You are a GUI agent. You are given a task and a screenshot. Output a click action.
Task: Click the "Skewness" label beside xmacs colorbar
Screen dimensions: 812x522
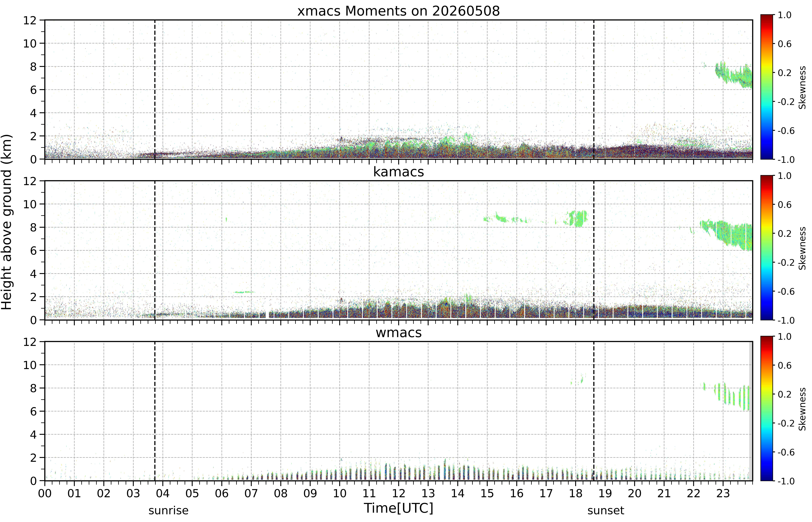(802, 87)
